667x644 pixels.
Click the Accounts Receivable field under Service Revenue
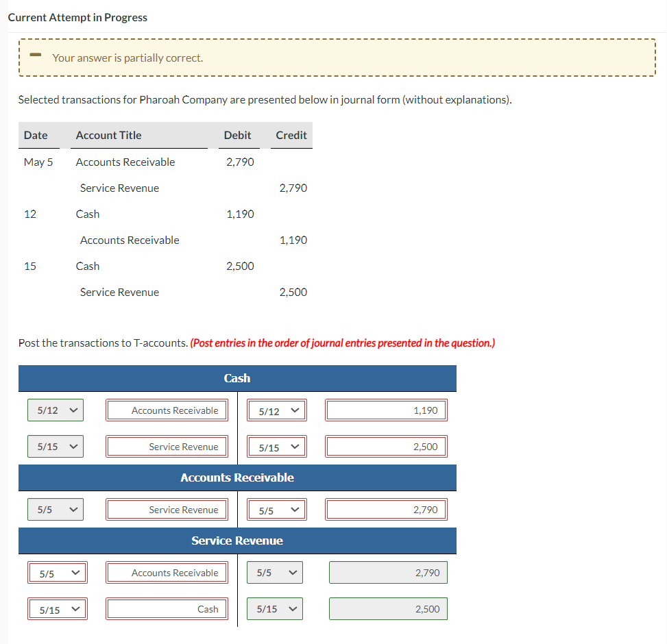pyautogui.click(x=167, y=572)
